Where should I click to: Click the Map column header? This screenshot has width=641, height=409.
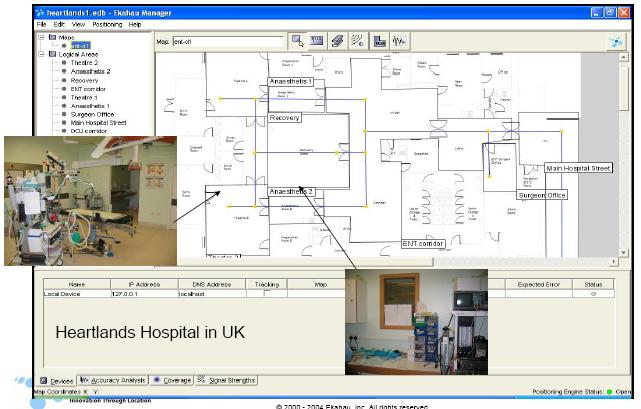pos(320,284)
